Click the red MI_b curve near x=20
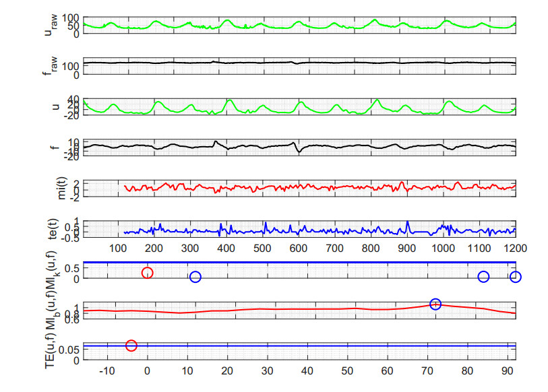The image size is (548, 392). pyautogui.click(x=227, y=310)
